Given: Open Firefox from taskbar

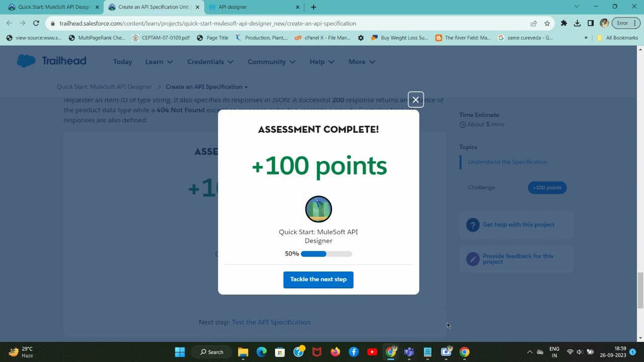Looking at the screenshot, I should click(335, 352).
